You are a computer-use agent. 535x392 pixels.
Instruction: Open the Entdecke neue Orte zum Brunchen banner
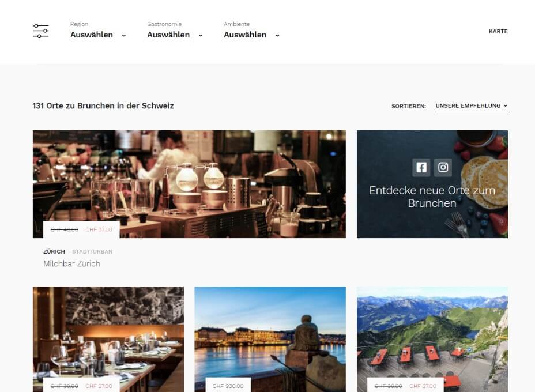pos(432,184)
